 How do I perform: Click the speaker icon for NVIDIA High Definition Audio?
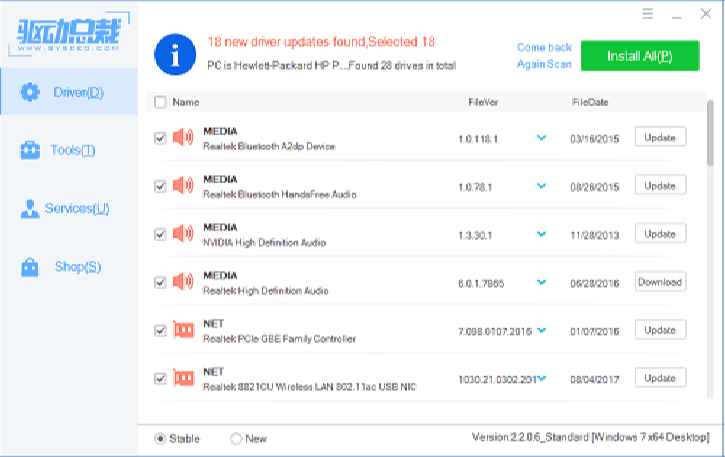coord(183,234)
